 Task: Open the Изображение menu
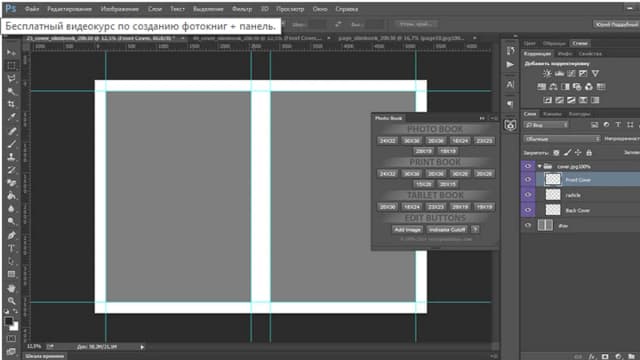click(120, 9)
